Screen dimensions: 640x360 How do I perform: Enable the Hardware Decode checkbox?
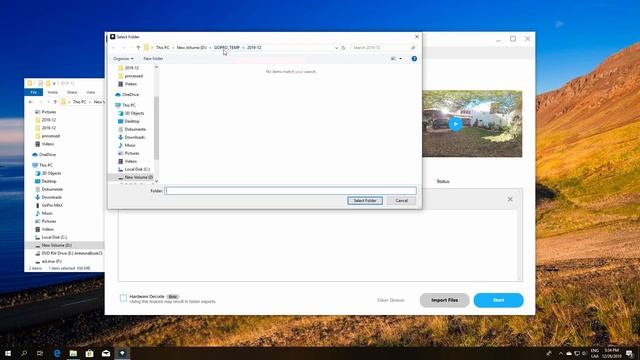tap(123, 298)
